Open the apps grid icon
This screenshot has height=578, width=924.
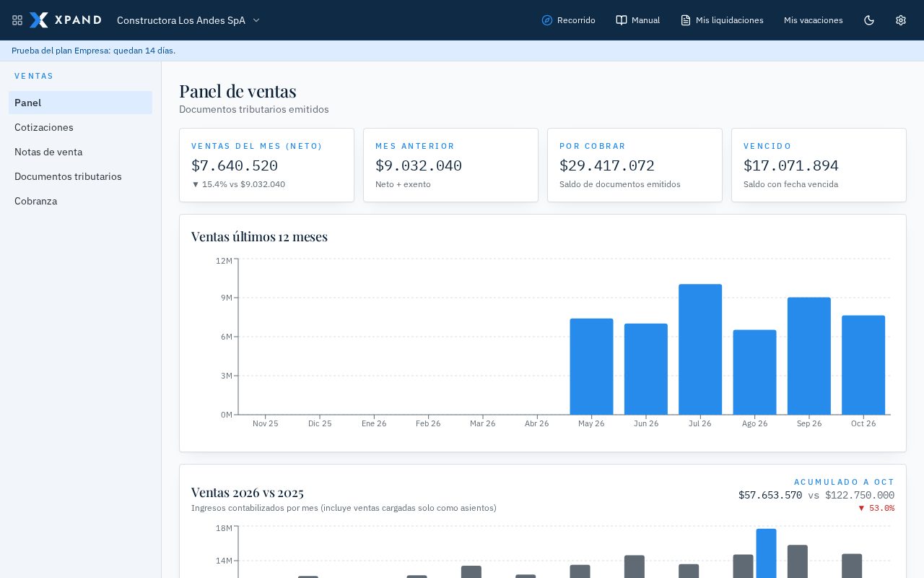(17, 20)
